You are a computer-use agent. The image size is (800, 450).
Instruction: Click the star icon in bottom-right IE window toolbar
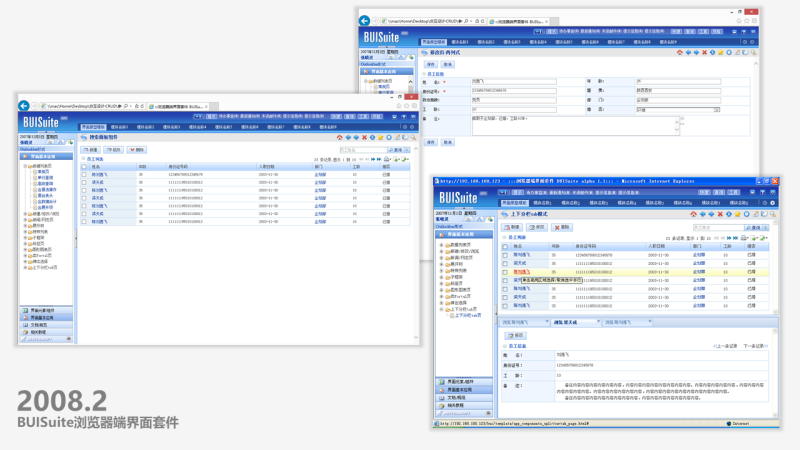point(738,214)
